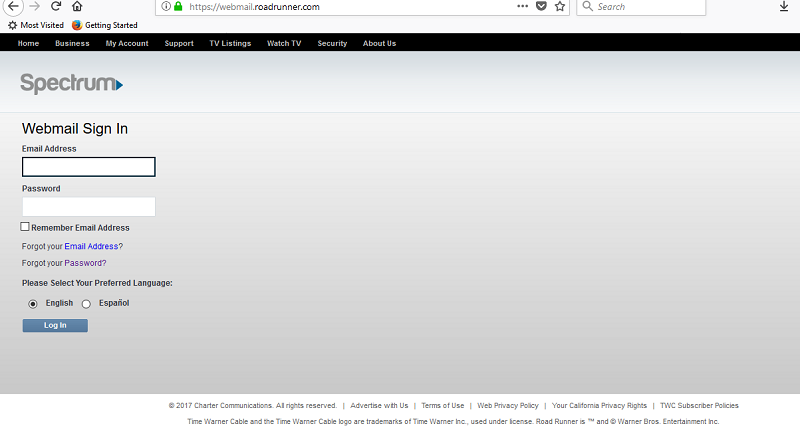Click the Log In button
The image size is (800, 430).
coord(55,325)
